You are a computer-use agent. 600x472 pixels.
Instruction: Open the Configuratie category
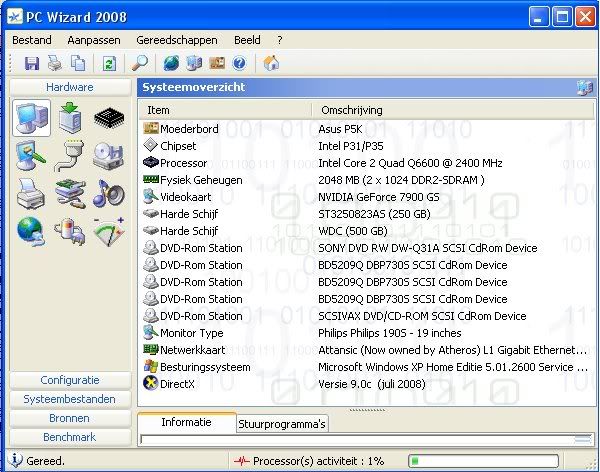pyautogui.click(x=70, y=380)
